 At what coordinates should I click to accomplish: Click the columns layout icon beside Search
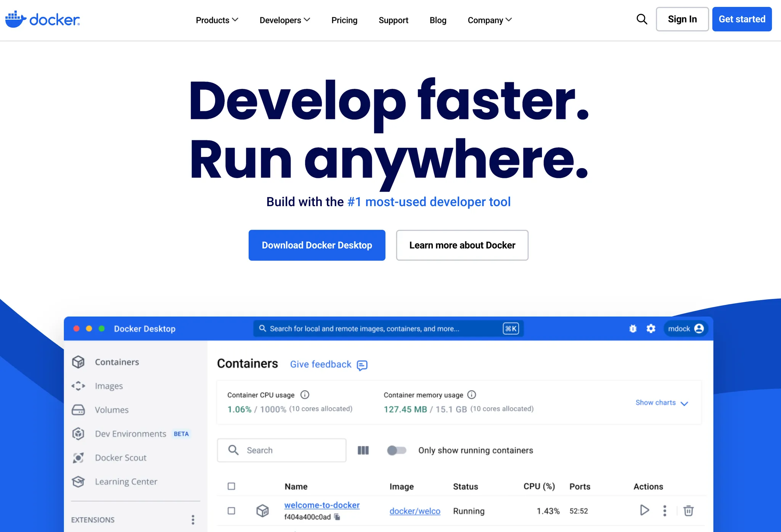click(363, 450)
